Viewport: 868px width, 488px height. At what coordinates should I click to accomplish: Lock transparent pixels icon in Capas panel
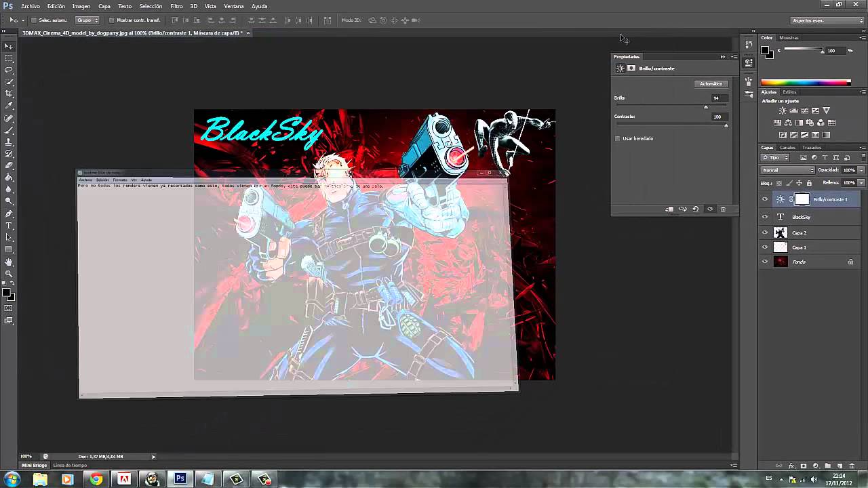[778, 183]
